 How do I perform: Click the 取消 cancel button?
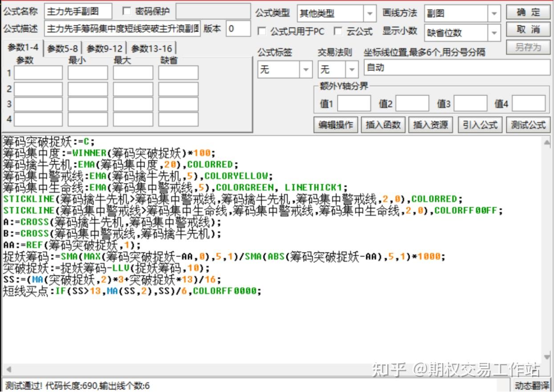528,30
